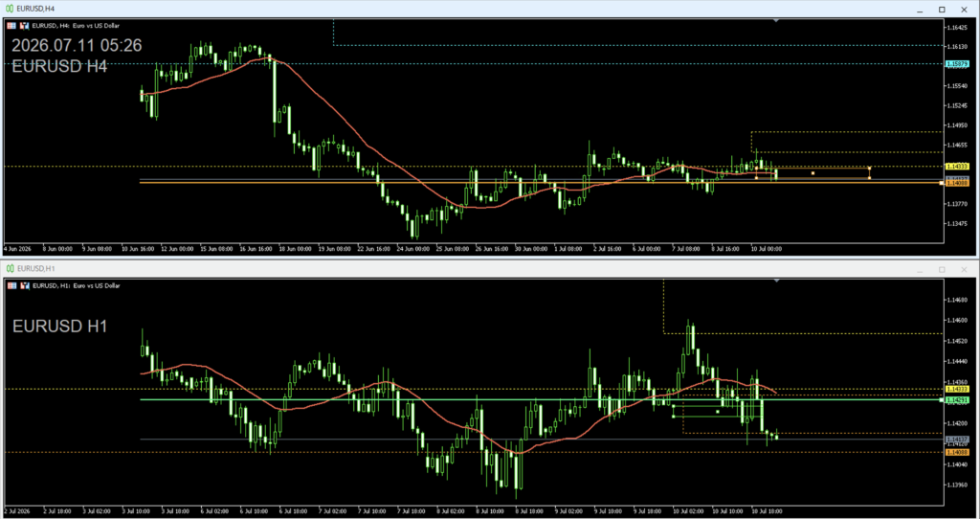Click the grey 1.14137 price label on H1
The height and width of the screenshot is (519, 980).
tap(957, 440)
